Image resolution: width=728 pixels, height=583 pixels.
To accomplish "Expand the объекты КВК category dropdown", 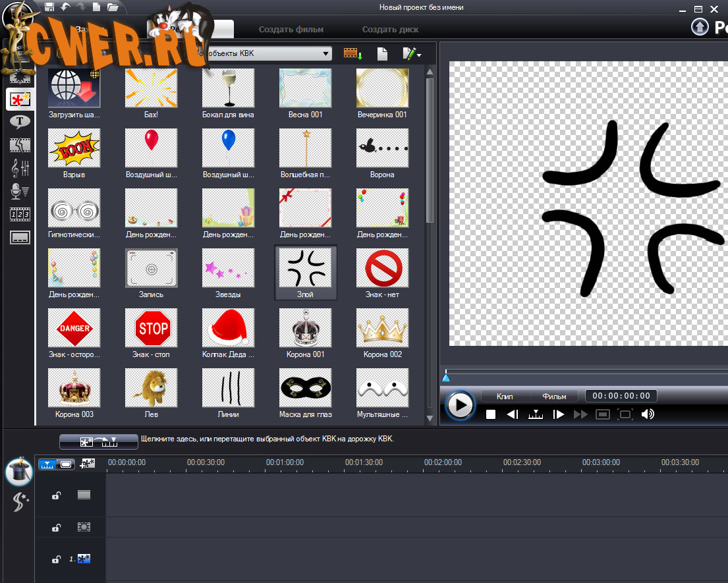I will (326, 53).
